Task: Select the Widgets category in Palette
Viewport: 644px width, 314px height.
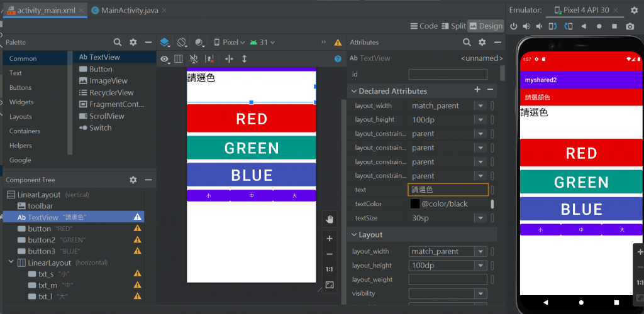Action: tap(22, 102)
